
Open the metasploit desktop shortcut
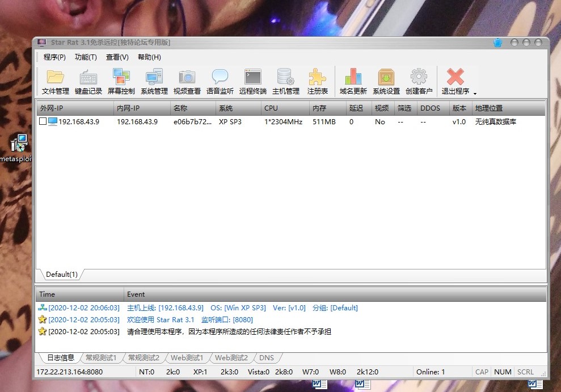click(x=17, y=147)
